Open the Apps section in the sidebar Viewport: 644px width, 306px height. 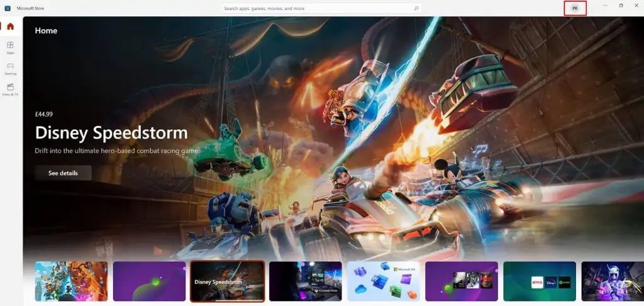click(10, 48)
